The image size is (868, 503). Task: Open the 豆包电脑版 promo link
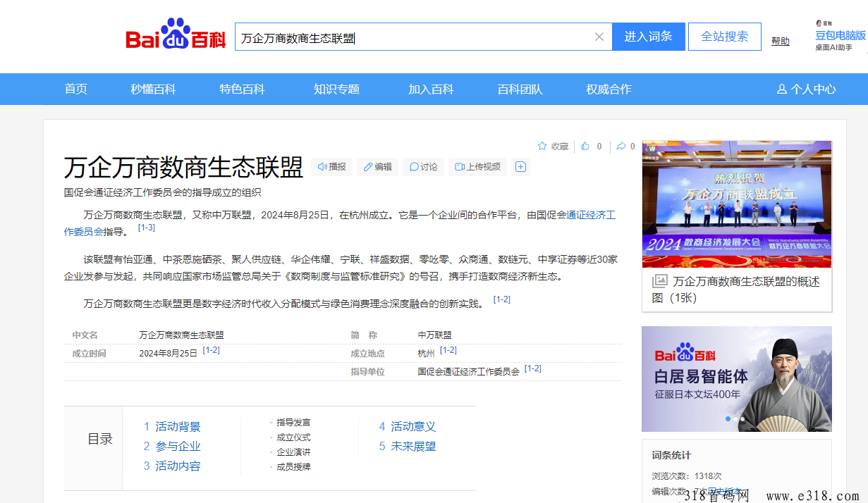(841, 36)
